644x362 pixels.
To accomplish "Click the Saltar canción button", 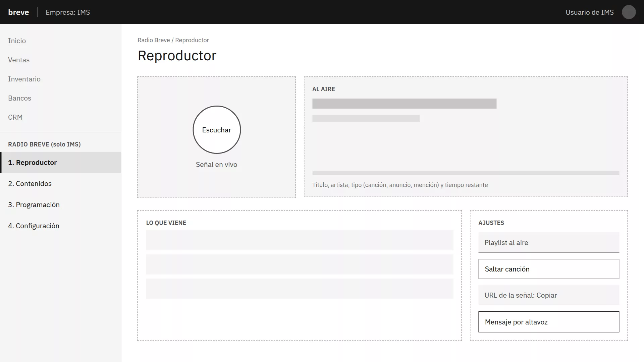I will 549,269.
